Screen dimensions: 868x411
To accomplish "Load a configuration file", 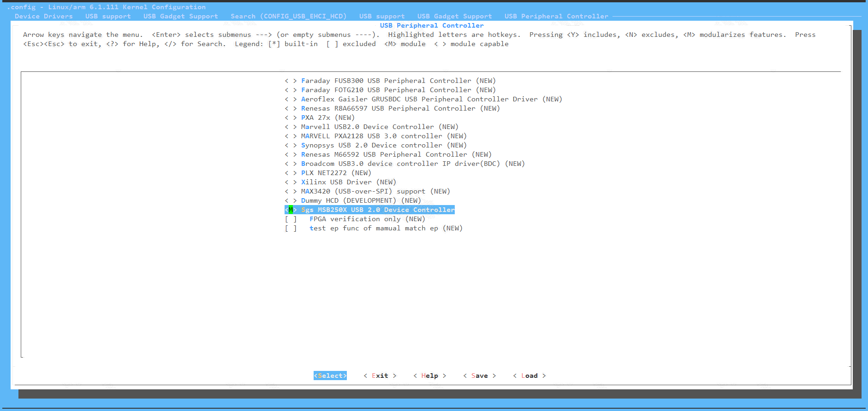I will click(x=529, y=376).
